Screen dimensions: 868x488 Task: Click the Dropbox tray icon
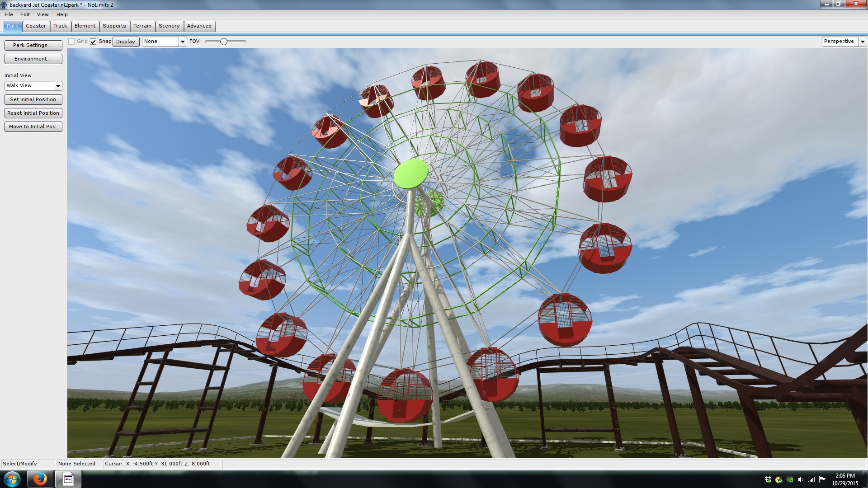tap(768, 479)
